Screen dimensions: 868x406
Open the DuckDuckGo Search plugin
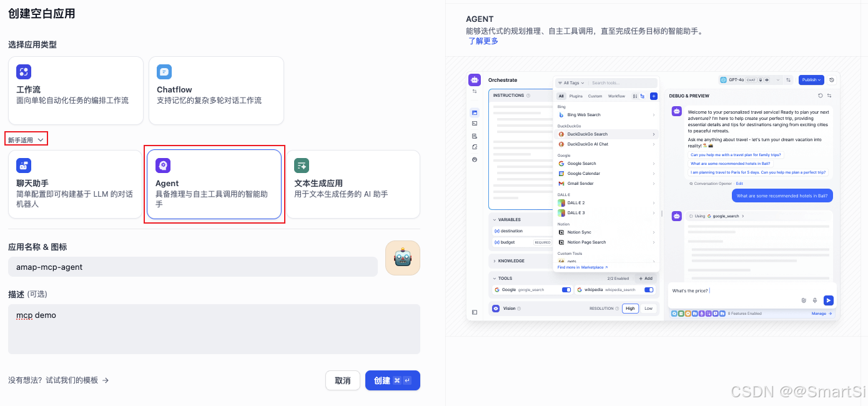(x=587, y=134)
